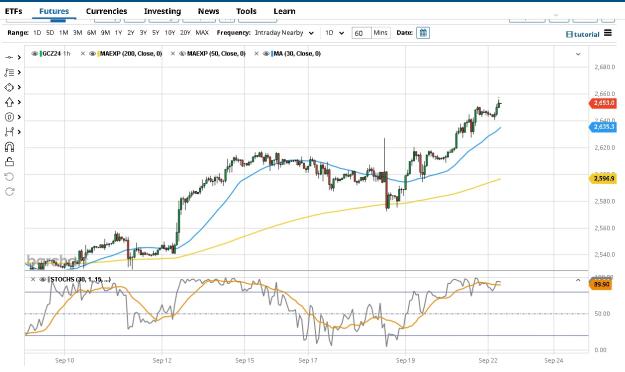Click the blue MA 30 color marker
This screenshot has width=625, height=372.
tap(272, 53)
